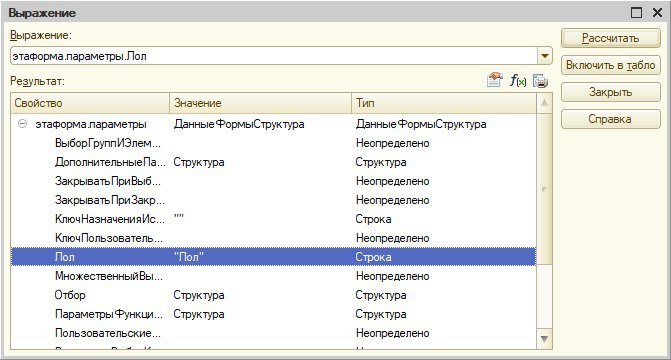Select the Пользовательские... row
This screenshot has height=360, width=671.
273,333
